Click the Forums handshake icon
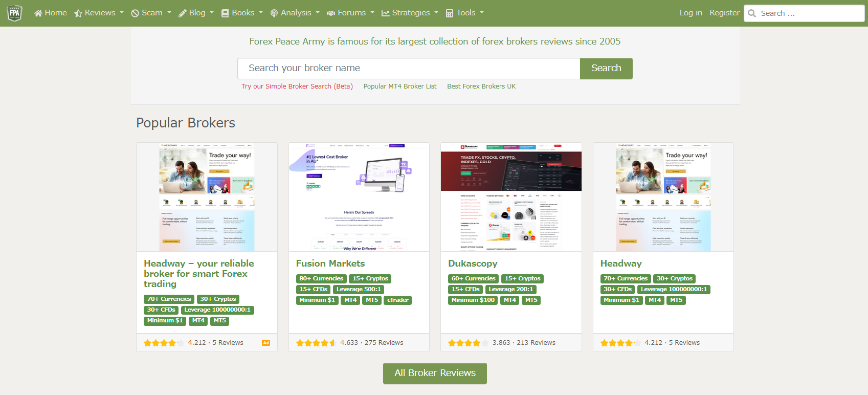Image resolution: width=868 pixels, height=395 pixels. point(331,13)
